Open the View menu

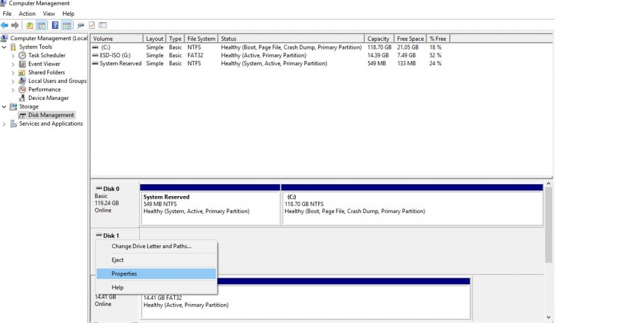click(49, 14)
